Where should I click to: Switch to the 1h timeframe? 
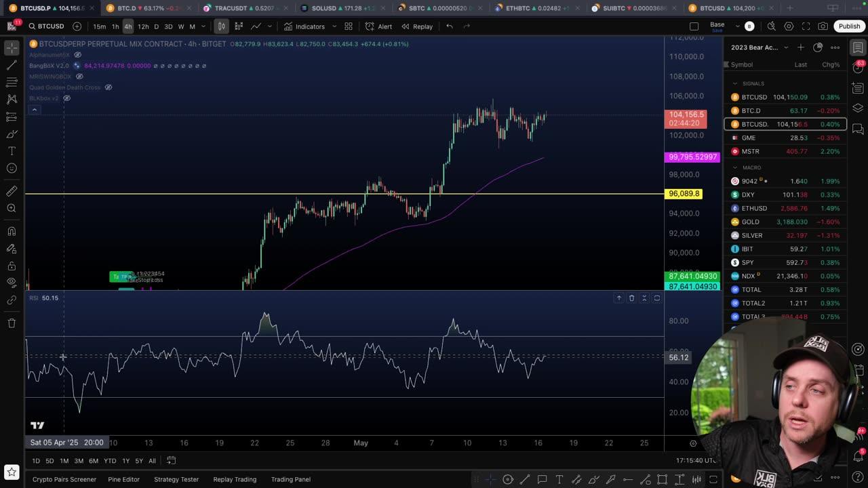pos(115,26)
